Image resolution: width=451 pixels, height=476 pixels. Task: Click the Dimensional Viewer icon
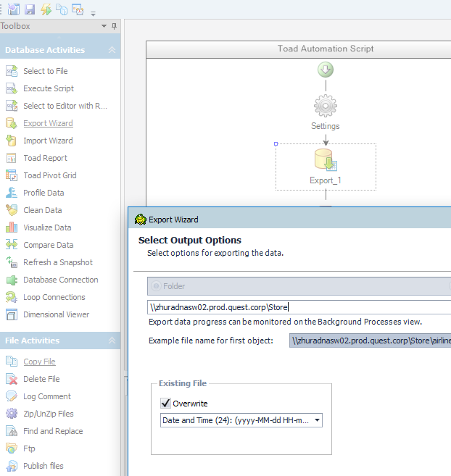tap(12, 314)
